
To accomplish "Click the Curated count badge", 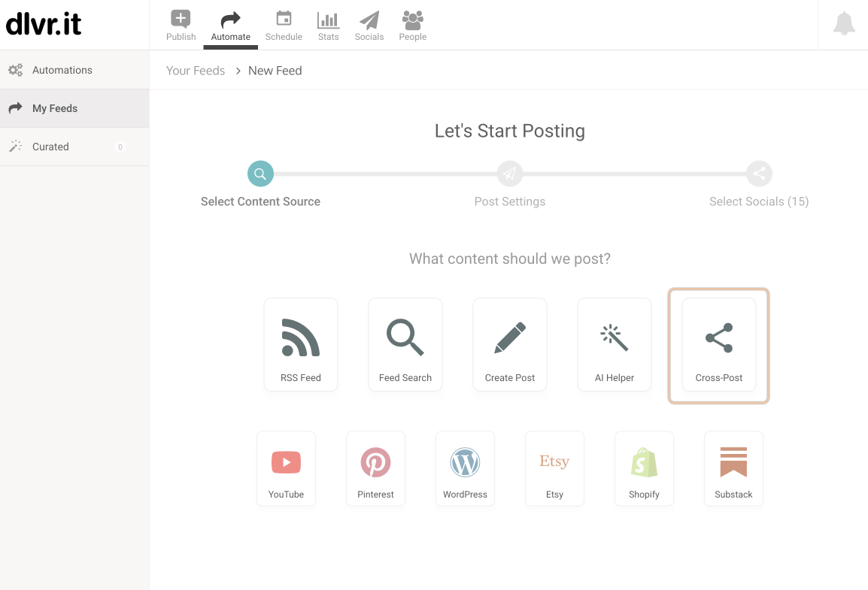I will (120, 147).
